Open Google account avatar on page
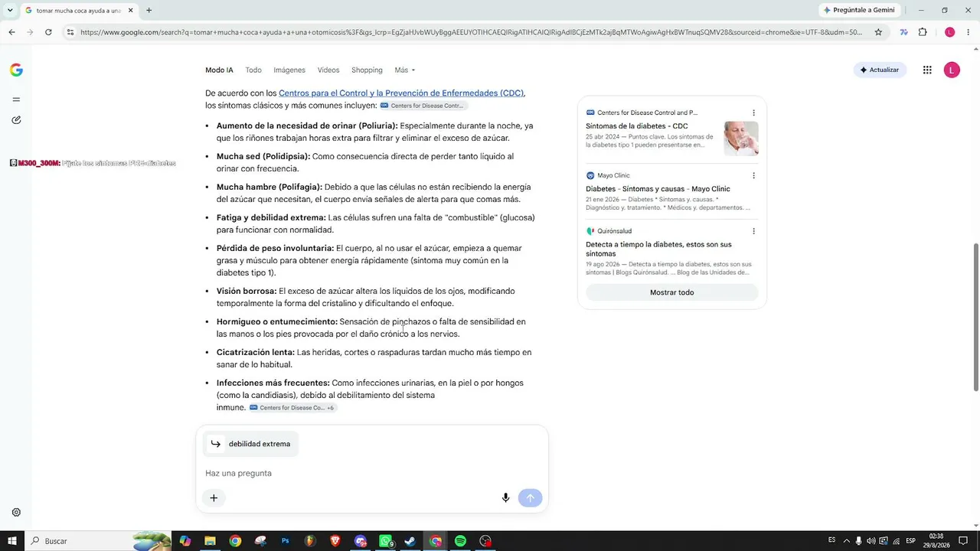This screenshot has height=551, width=980. pyautogui.click(x=952, y=70)
